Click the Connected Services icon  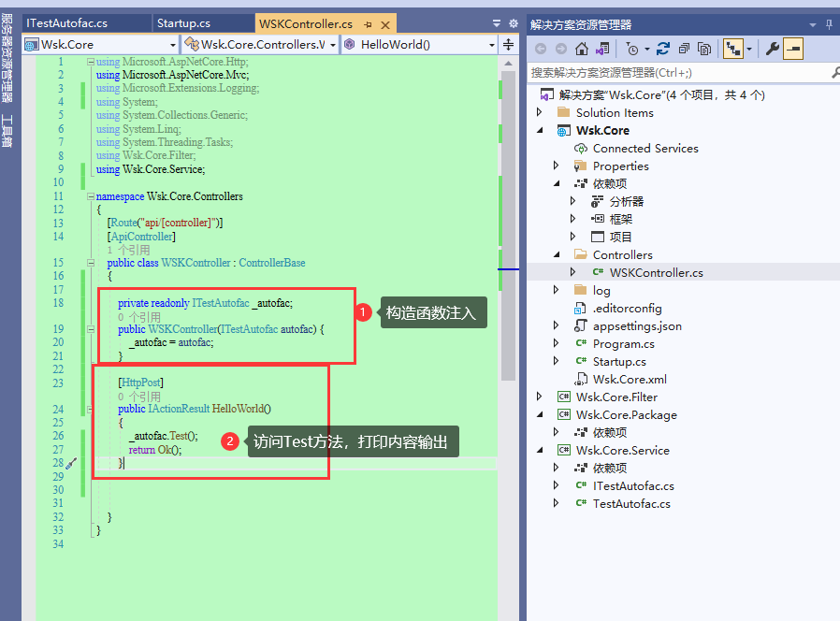[x=581, y=149]
